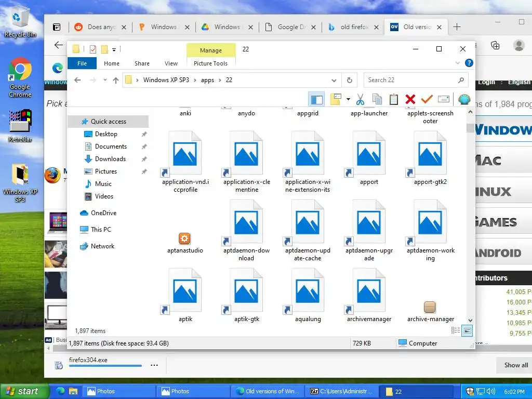Image resolution: width=532 pixels, height=399 pixels.
Task: Click the search magnifier icon
Action: click(461, 80)
